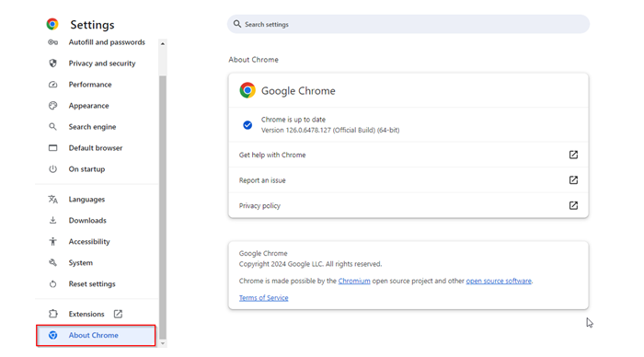
Task: Click the Version 126.0.6478.127 text
Action: [x=330, y=131]
